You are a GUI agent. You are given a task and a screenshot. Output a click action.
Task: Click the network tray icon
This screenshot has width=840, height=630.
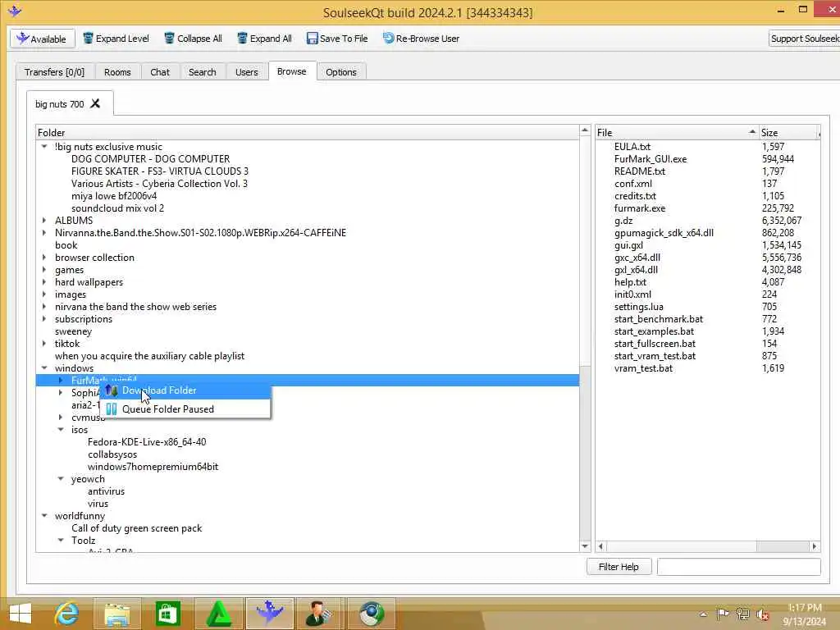[x=742, y=614]
